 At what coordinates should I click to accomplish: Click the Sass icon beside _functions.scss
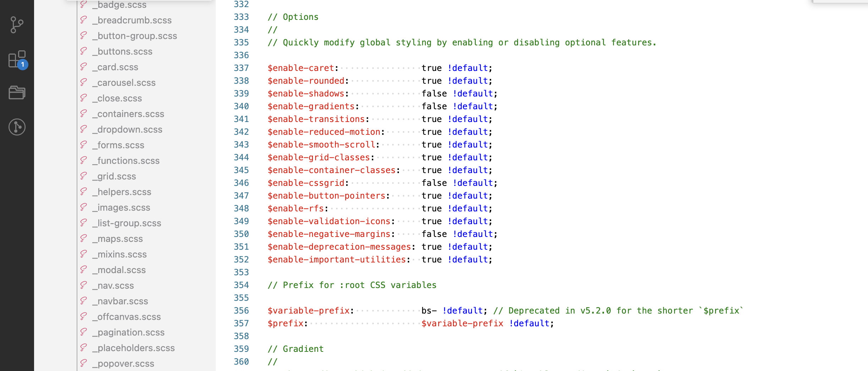(84, 160)
